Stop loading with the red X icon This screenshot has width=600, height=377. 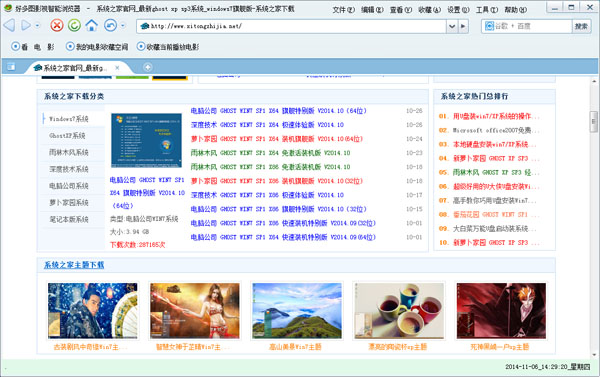[x=57, y=26]
